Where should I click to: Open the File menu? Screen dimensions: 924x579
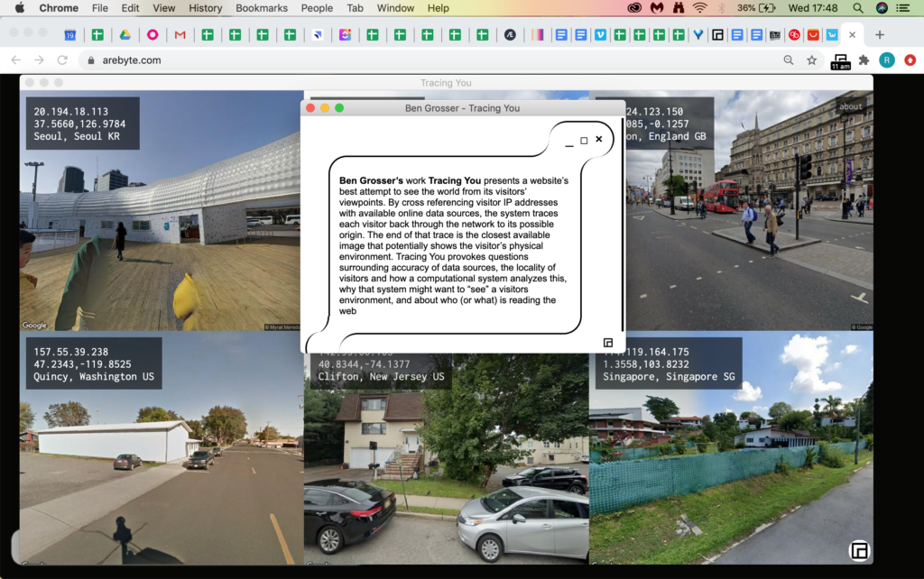click(100, 8)
